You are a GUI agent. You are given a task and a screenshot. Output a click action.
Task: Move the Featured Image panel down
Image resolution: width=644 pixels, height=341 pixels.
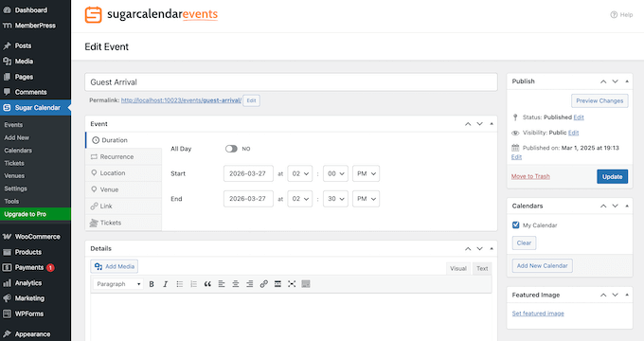[615, 295]
